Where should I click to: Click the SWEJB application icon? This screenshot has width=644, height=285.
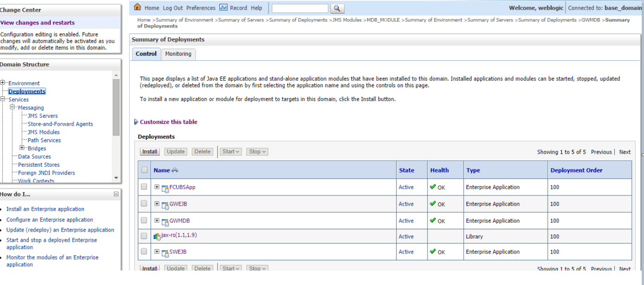165,252
